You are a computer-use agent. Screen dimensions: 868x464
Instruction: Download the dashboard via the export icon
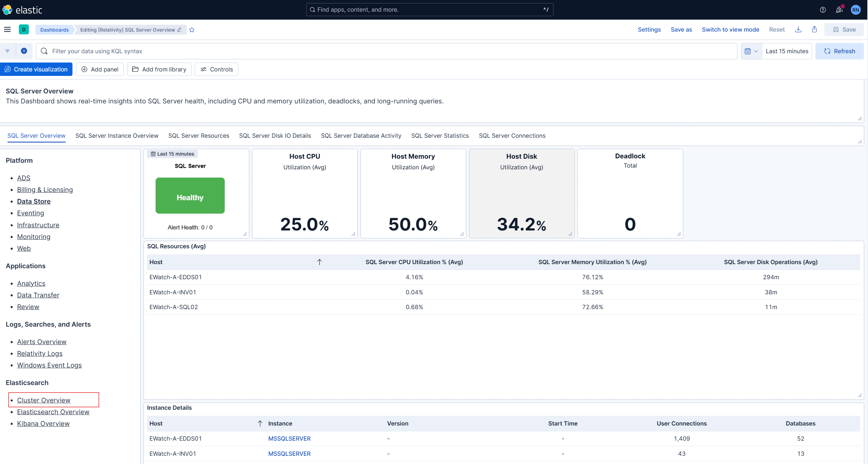798,30
